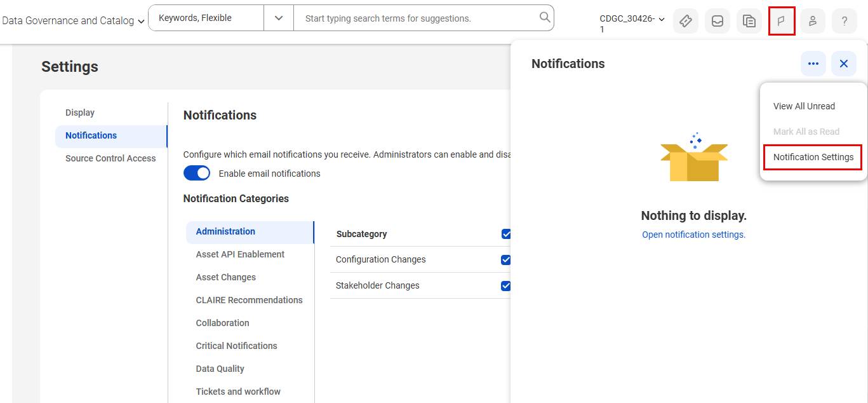Viewport: 868px width, 403px height.
Task: Click the search magnifier icon
Action: tap(544, 18)
